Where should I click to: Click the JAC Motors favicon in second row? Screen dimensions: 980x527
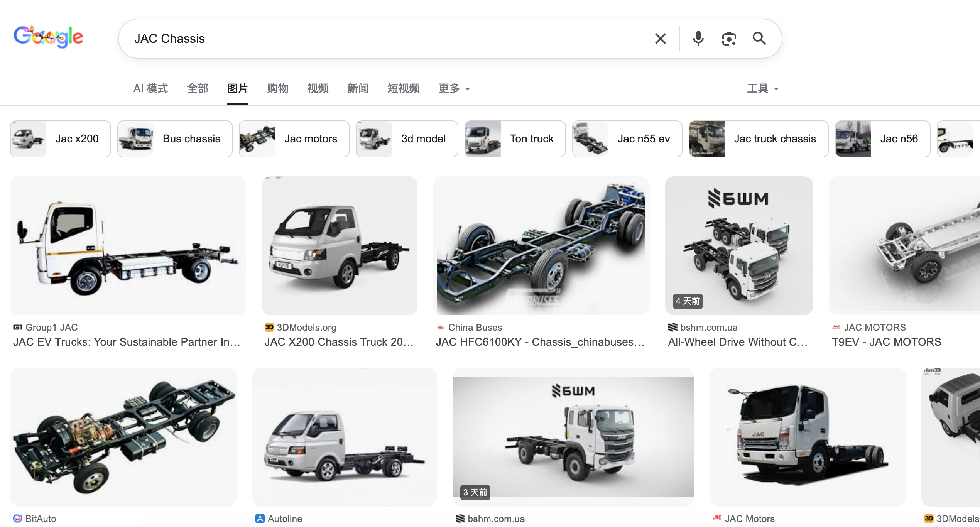coord(717,518)
